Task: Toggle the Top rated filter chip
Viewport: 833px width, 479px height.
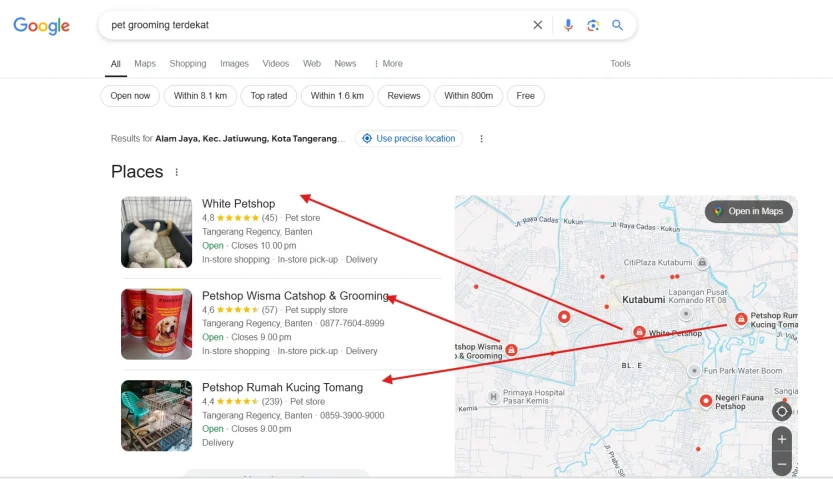Action: tap(269, 96)
